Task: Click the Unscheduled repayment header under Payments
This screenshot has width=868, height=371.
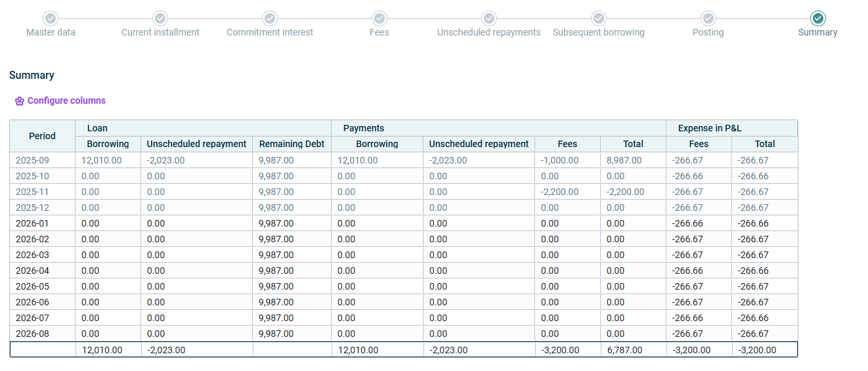Action: [479, 144]
